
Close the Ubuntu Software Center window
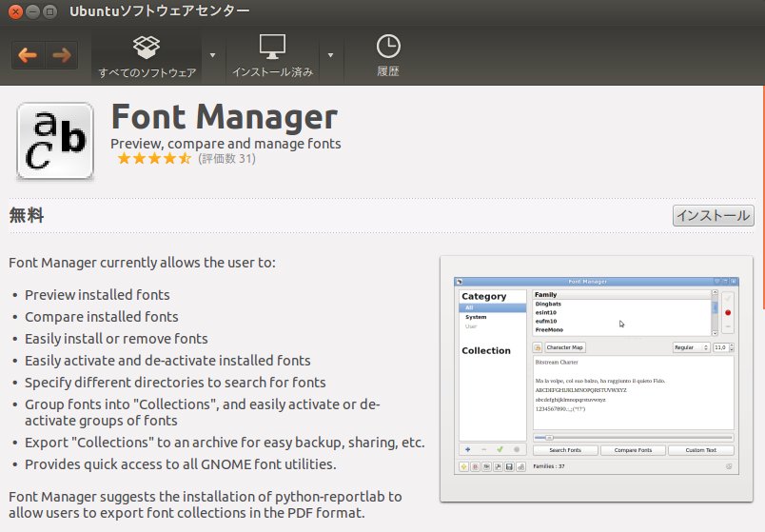pos(15,11)
